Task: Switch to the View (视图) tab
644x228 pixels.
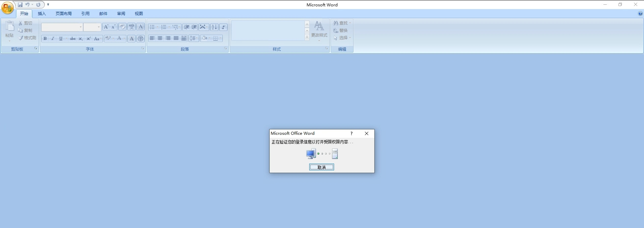Action: click(x=139, y=14)
